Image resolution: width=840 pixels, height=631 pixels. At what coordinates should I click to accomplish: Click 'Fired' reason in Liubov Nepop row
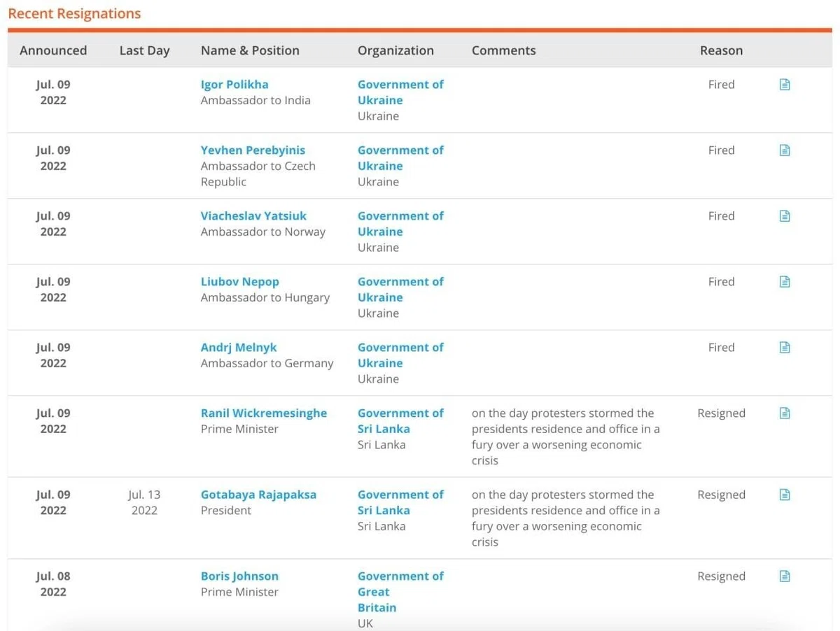pyautogui.click(x=721, y=282)
